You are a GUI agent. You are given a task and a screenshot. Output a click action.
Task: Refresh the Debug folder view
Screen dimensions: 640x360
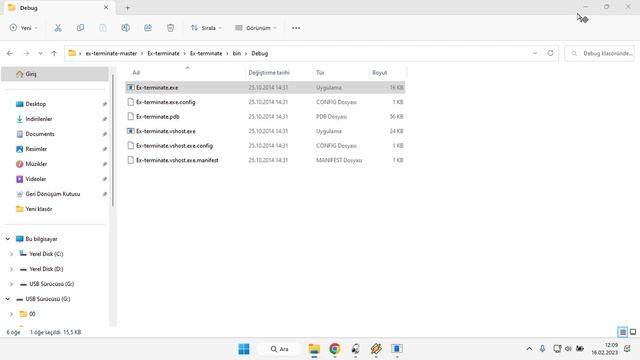(x=550, y=53)
